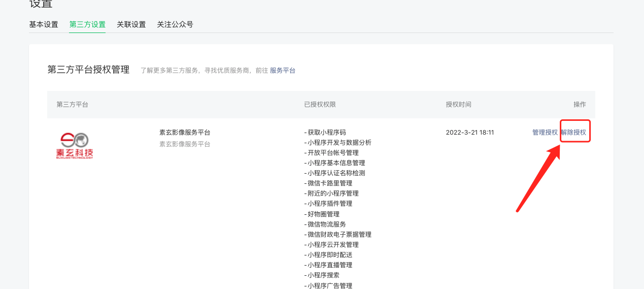Click the 微信卡路里管理 permission entry
The width and height of the screenshot is (644, 289).
pos(330,183)
